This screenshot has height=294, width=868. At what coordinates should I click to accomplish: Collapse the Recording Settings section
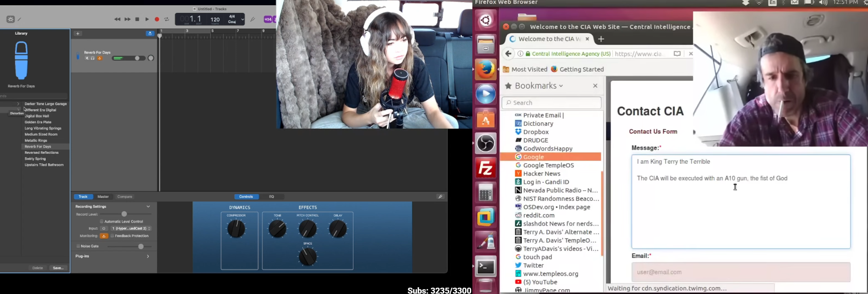click(x=148, y=207)
